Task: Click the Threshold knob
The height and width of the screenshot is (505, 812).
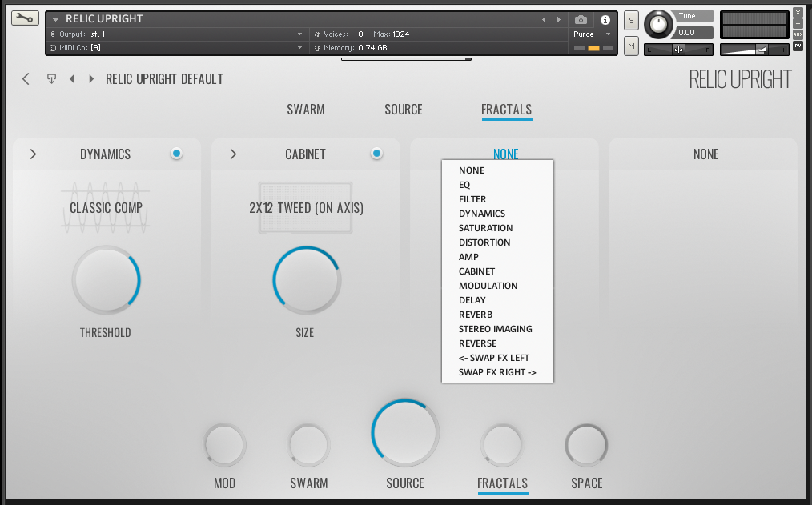Action: point(106,280)
